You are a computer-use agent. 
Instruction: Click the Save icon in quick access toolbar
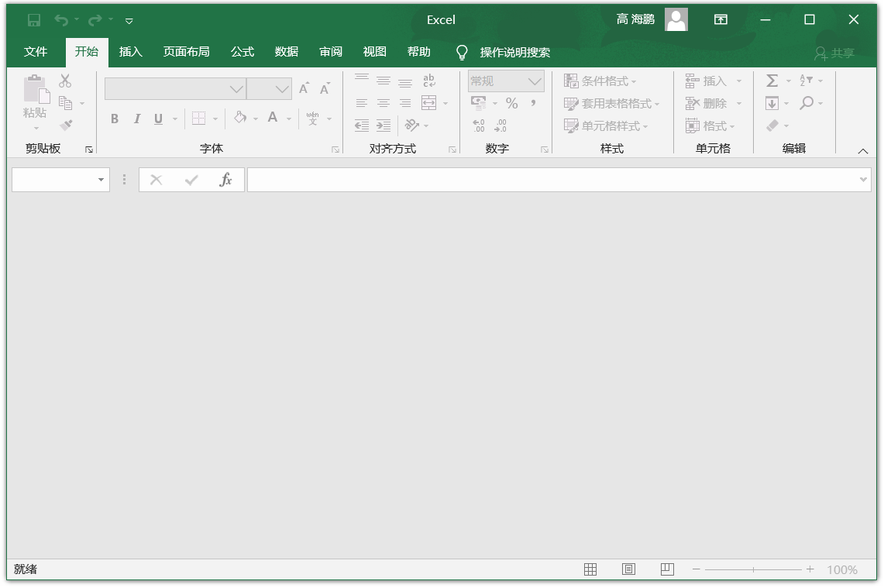point(34,20)
